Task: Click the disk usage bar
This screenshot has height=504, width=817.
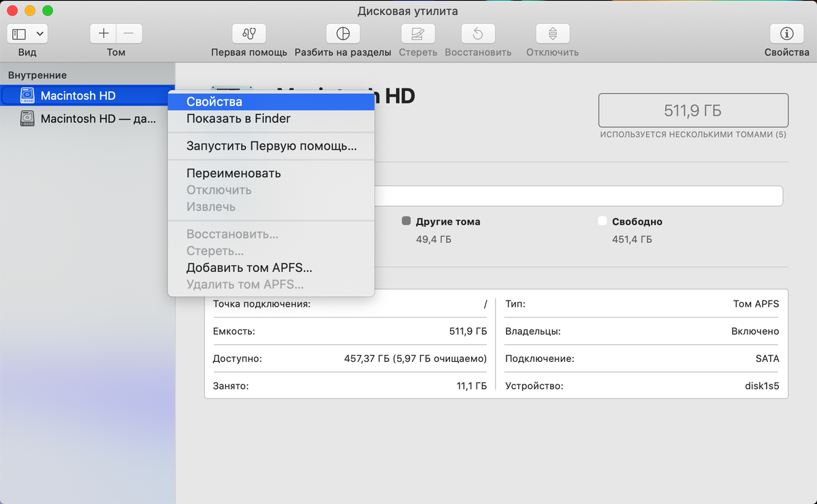Action: click(578, 196)
